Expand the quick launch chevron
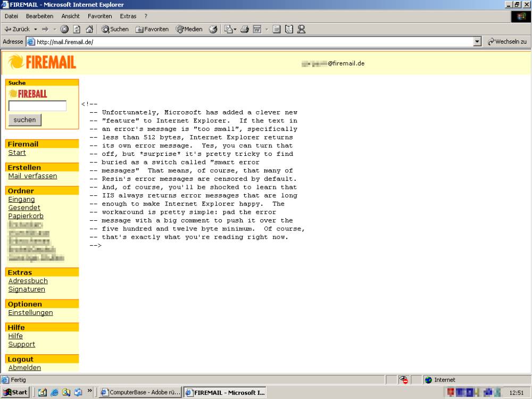 pyautogui.click(x=89, y=391)
